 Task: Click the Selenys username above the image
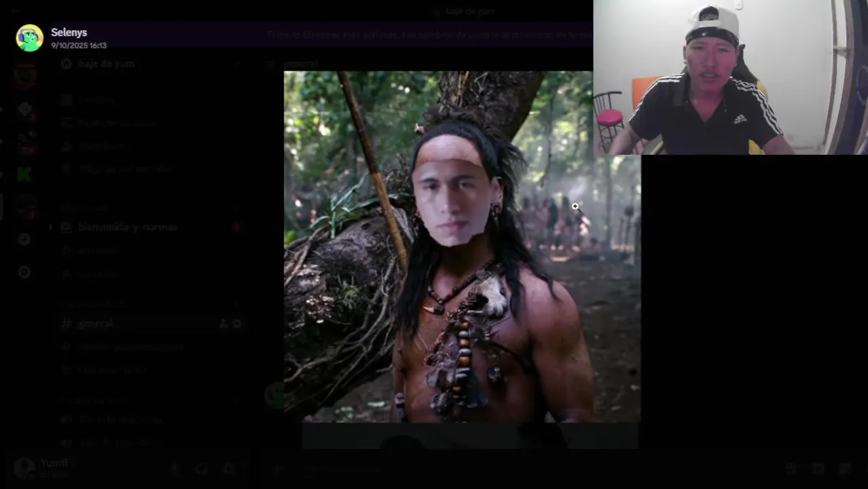69,33
